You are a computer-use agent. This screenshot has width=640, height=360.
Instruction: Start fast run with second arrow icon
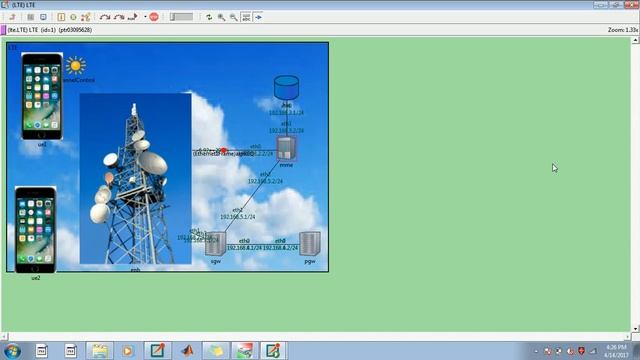tap(119, 17)
